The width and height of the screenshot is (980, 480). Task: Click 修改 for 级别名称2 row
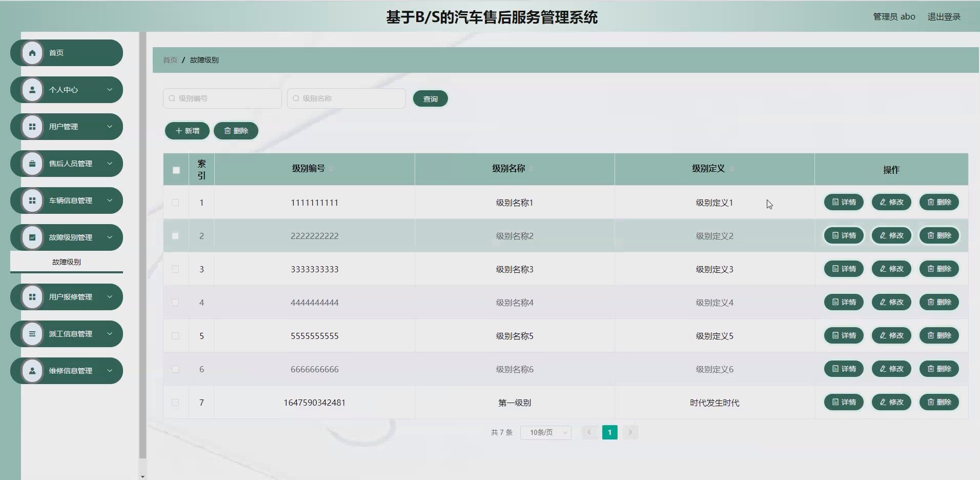(891, 235)
